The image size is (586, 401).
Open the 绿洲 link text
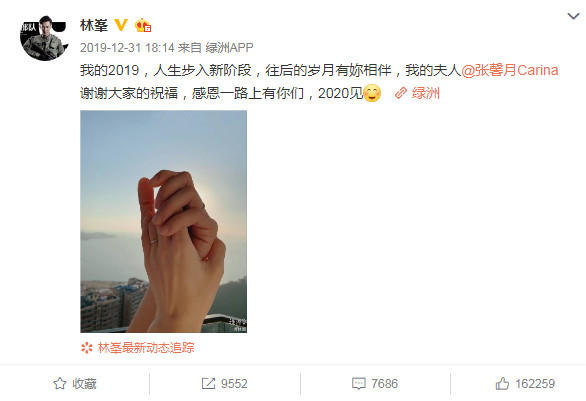click(426, 93)
